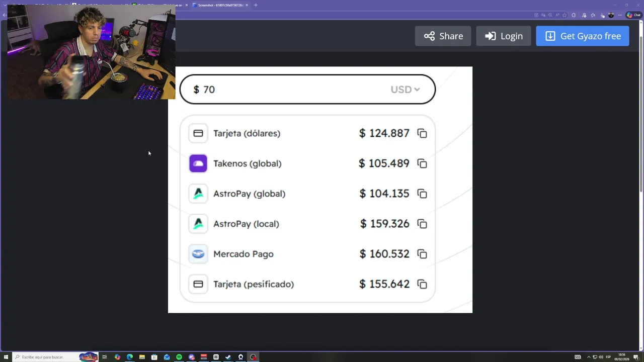Open Spotify from the taskbar

click(179, 357)
